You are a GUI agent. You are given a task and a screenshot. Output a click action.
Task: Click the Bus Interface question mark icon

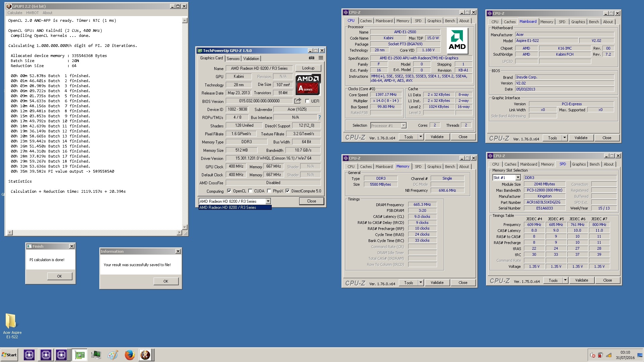319,117
